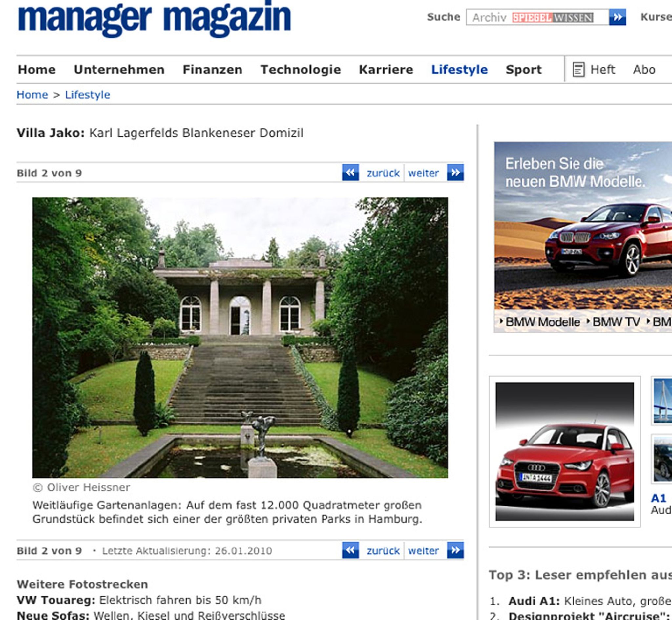The width and height of the screenshot is (672, 620).
Task: Click the Abo subscription link
Action: click(x=644, y=70)
